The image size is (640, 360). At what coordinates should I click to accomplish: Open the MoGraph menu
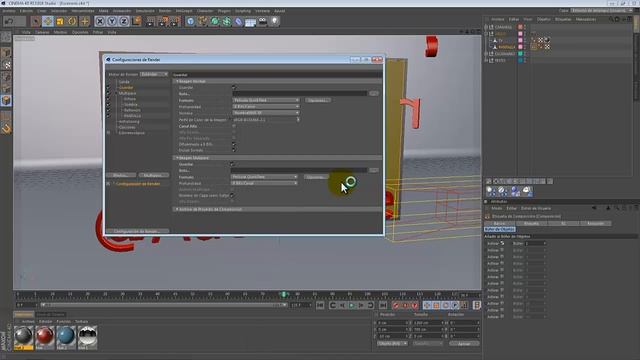tap(184, 11)
